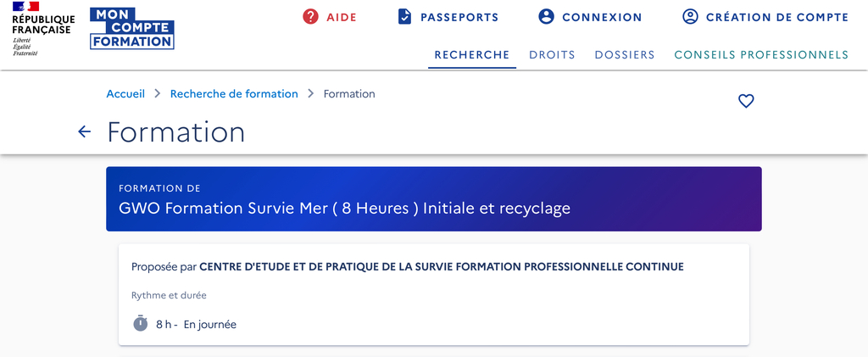Open the Conseils Professionnels tab
Image resolution: width=868 pixels, height=357 pixels.
(761, 55)
